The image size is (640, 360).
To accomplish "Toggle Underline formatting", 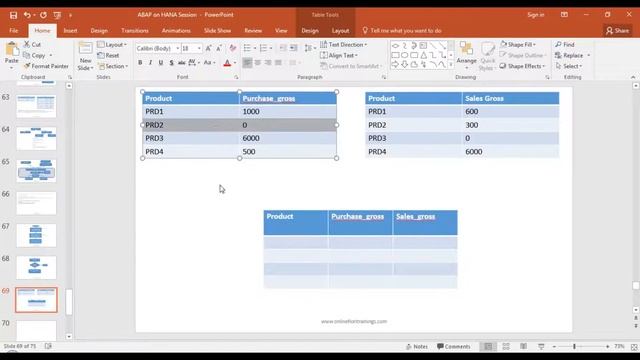I will (161, 62).
